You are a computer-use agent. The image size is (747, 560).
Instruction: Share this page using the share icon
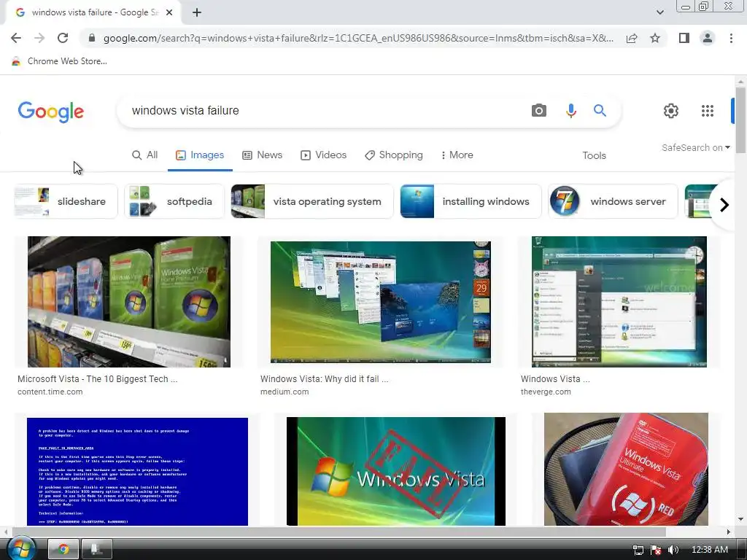tap(632, 38)
